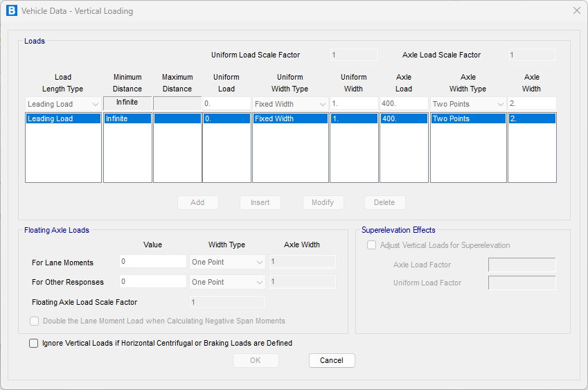Viewport: 588px width, 390px height.
Task: Click the Minimum Distance Infinite field
Action: 127,103
